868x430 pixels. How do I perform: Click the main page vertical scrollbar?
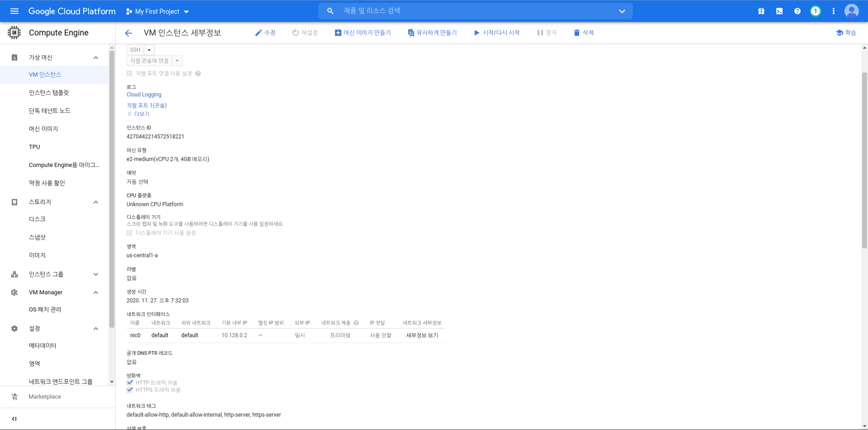[x=864, y=160]
